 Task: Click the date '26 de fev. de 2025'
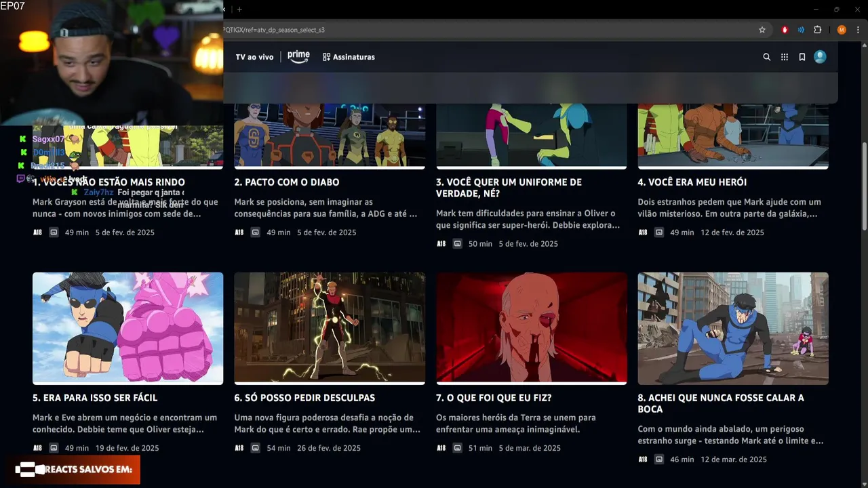click(x=329, y=448)
